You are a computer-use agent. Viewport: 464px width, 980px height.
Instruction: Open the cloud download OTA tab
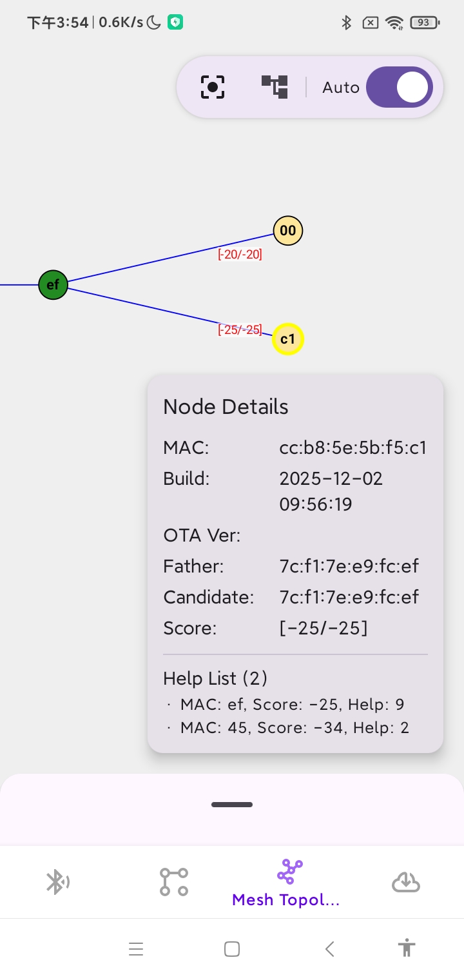(406, 882)
